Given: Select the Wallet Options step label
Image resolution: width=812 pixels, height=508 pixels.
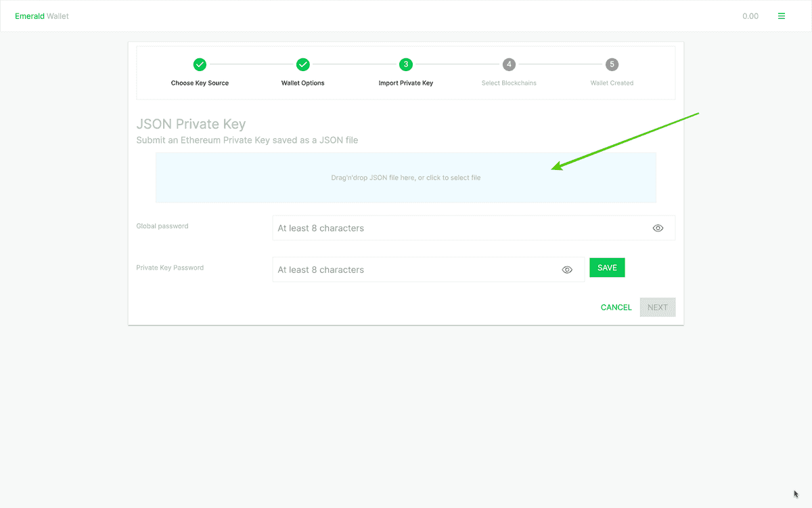Looking at the screenshot, I should coord(302,83).
